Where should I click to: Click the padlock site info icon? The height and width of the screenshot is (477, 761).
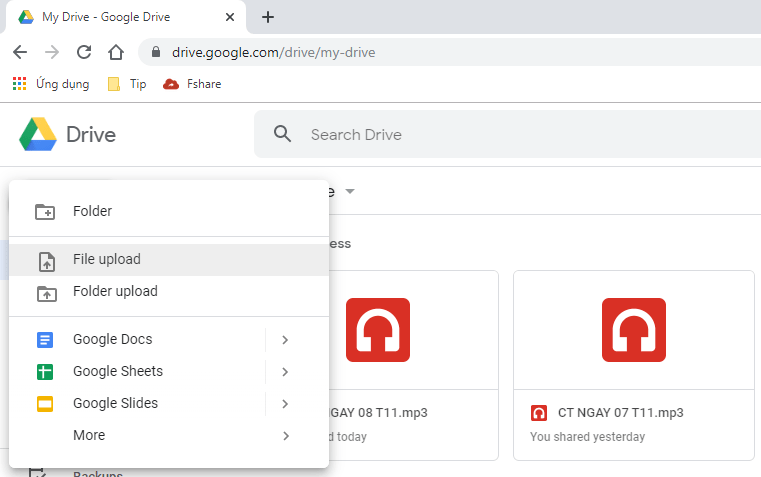click(156, 51)
